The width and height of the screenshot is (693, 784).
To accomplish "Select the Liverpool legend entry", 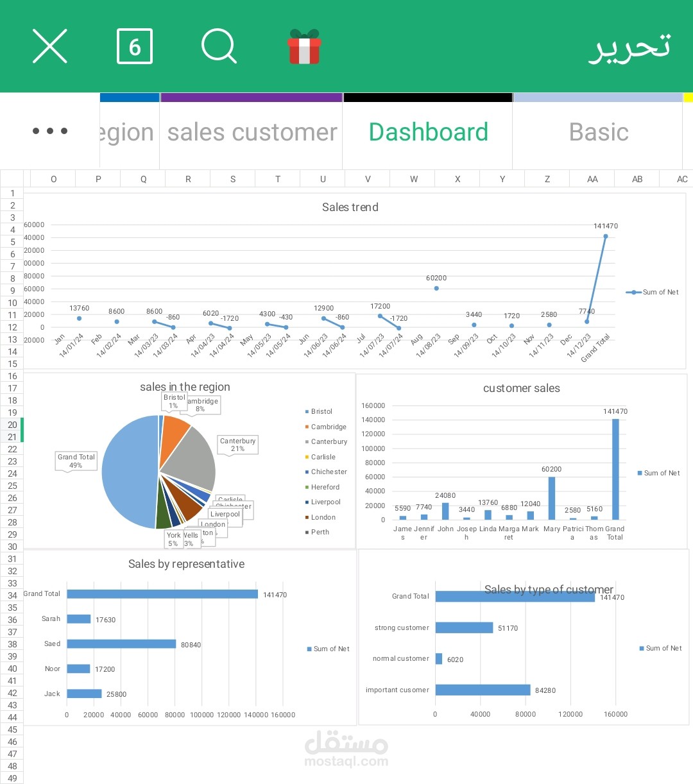I will 323,502.
